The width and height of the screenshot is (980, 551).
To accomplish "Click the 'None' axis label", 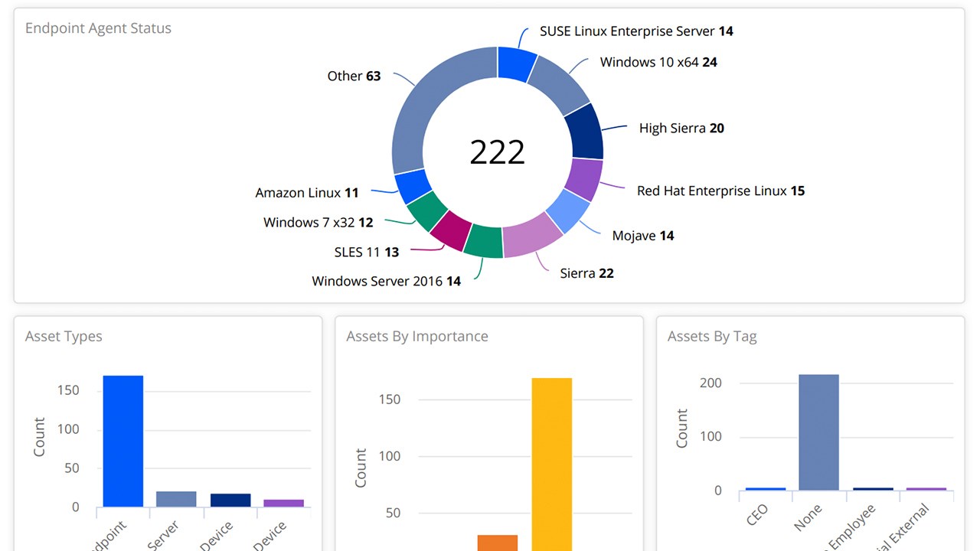I will (x=808, y=517).
